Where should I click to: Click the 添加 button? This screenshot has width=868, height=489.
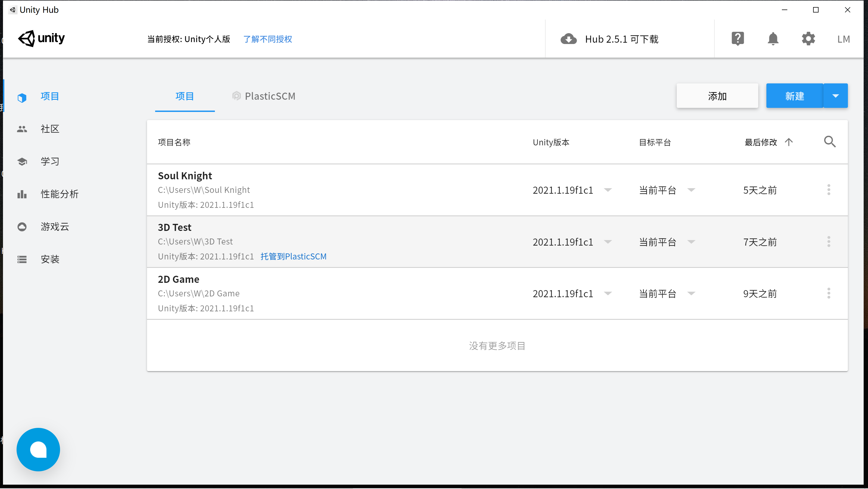tap(717, 96)
